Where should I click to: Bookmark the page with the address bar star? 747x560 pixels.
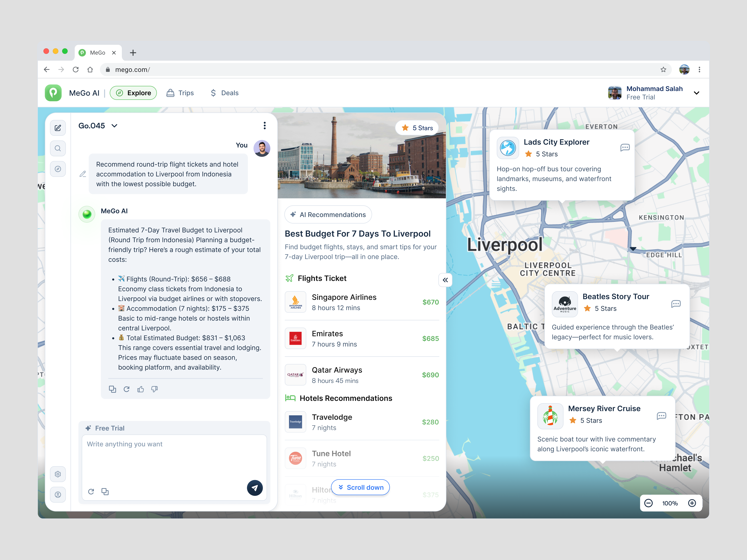[663, 70]
